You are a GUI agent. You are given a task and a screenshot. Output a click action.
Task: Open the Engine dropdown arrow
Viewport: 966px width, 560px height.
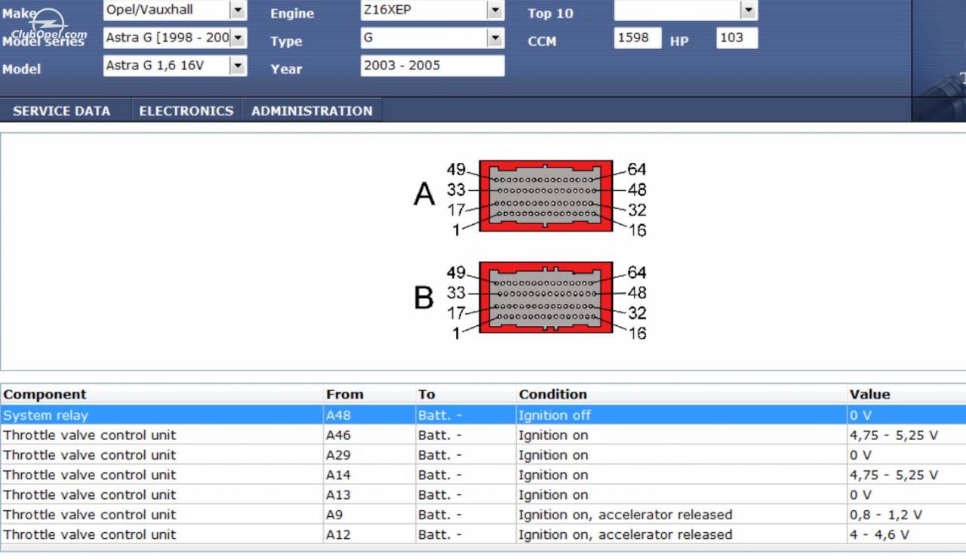(495, 10)
